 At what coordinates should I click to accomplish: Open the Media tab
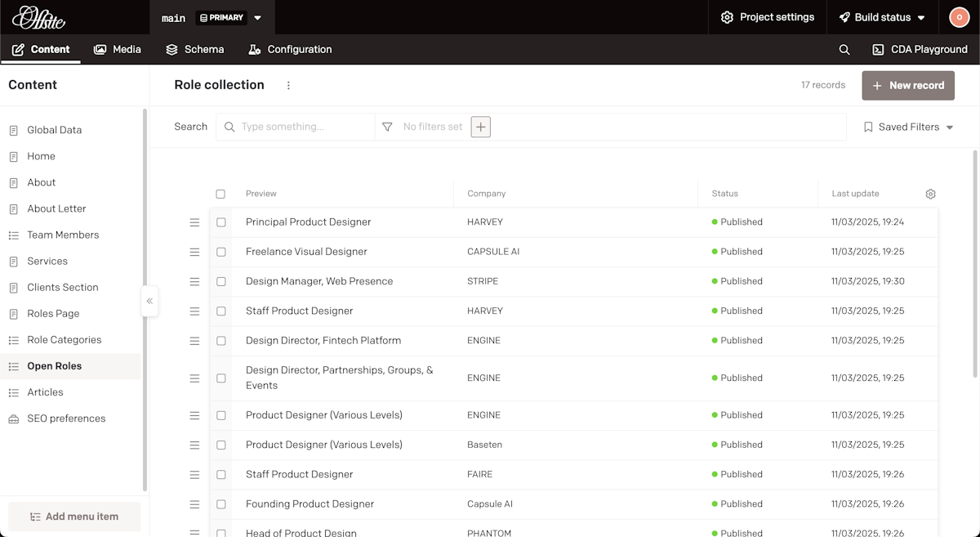(x=118, y=50)
